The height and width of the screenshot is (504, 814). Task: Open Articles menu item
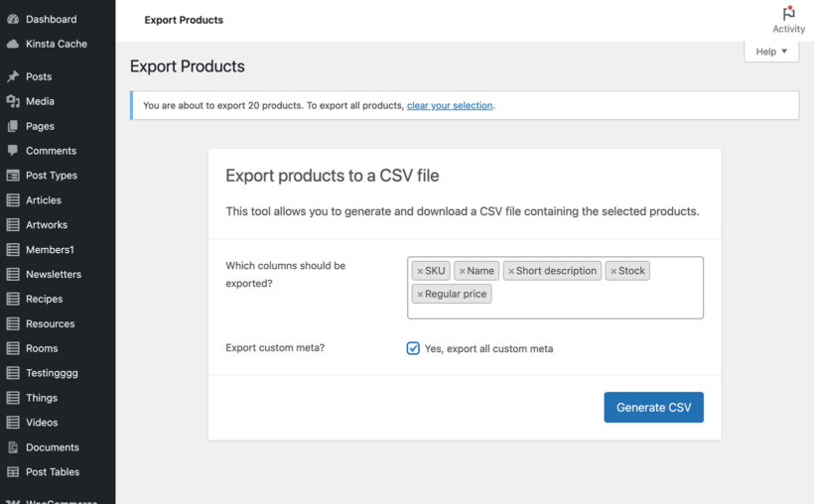tap(44, 200)
